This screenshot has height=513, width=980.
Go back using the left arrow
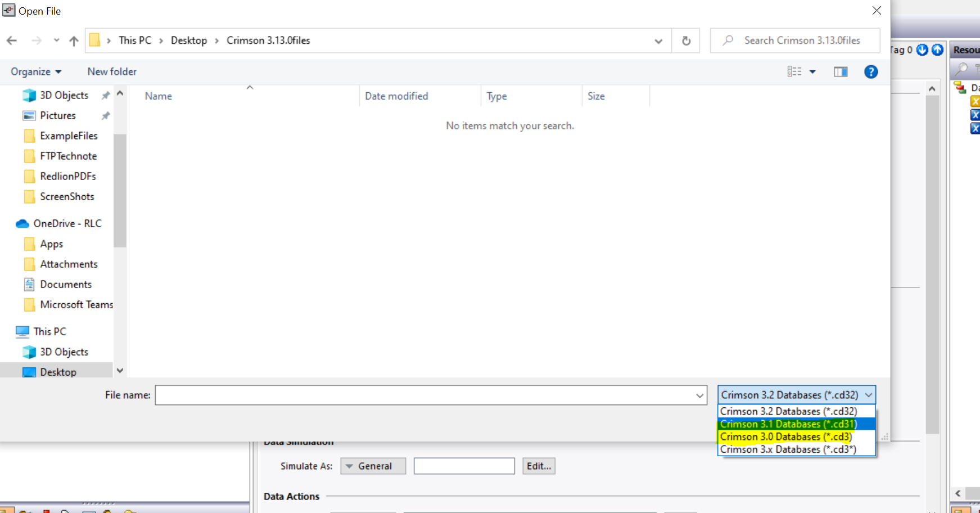[x=12, y=40]
